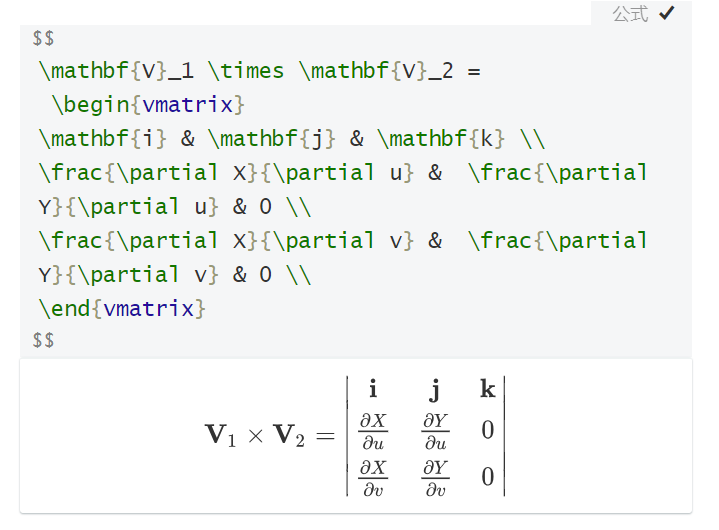
Task: Click the bold V1 in rendered formula
Action: [x=220, y=434]
